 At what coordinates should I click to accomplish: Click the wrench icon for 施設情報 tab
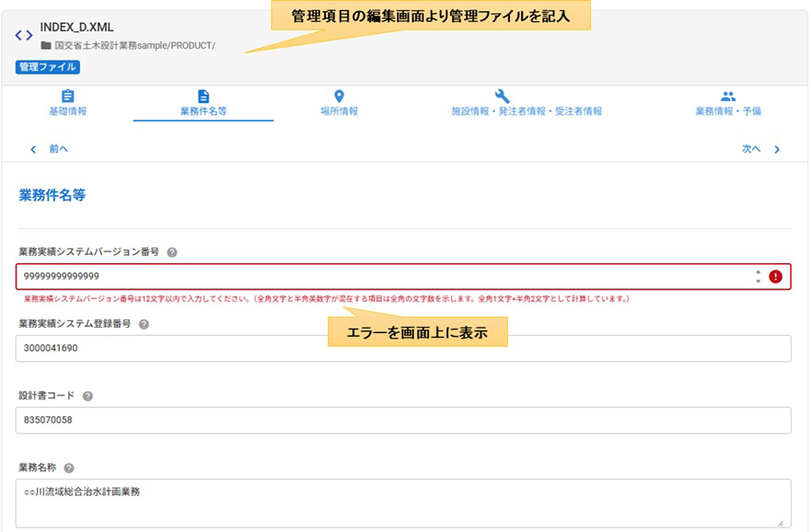point(502,97)
